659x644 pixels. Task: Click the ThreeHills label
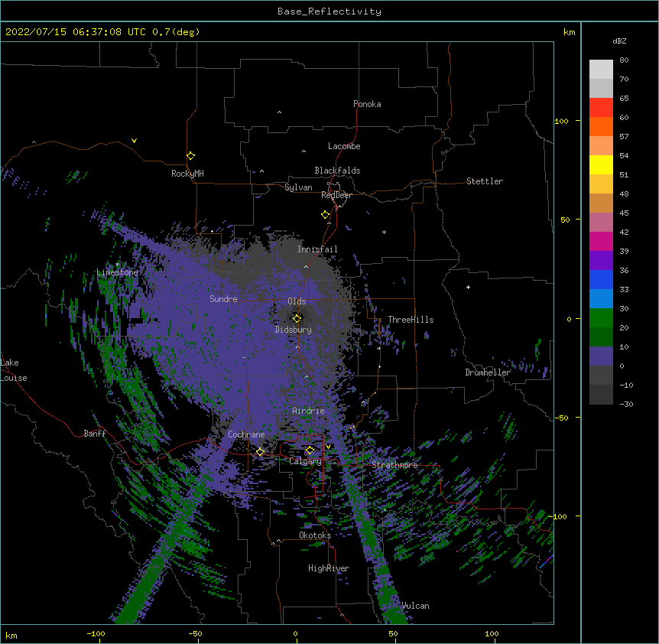point(411,320)
